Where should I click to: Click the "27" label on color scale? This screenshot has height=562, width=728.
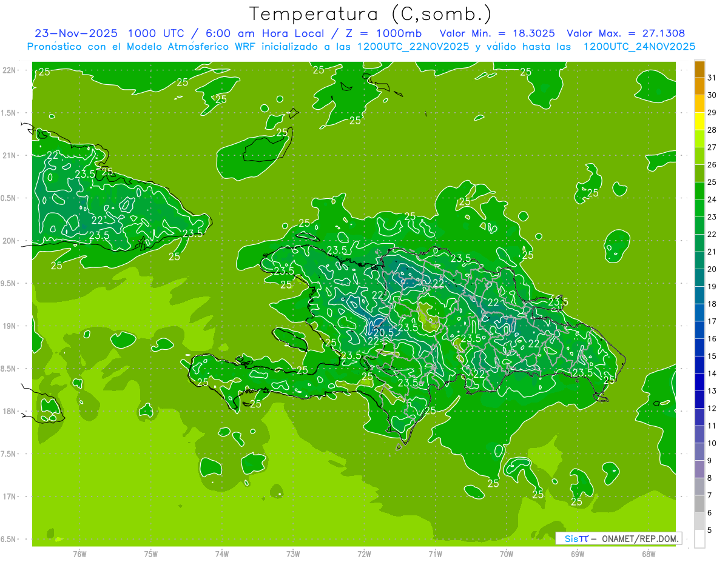[712, 147]
